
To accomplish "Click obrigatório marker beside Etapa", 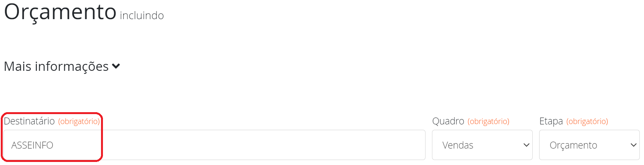I will (587, 122).
